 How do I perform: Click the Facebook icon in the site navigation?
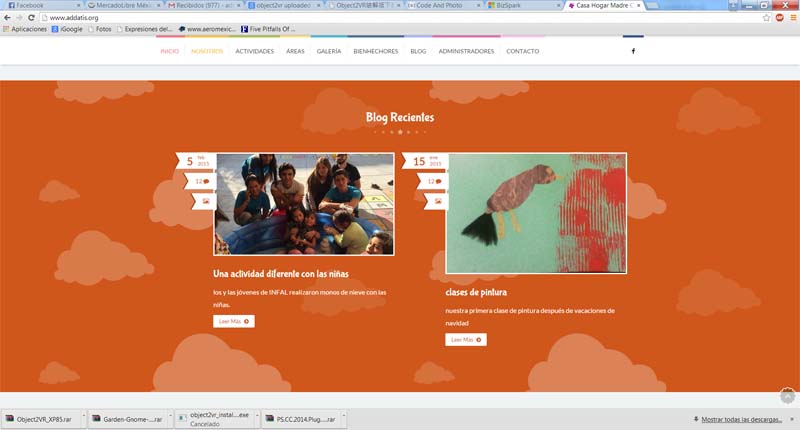pyautogui.click(x=633, y=51)
